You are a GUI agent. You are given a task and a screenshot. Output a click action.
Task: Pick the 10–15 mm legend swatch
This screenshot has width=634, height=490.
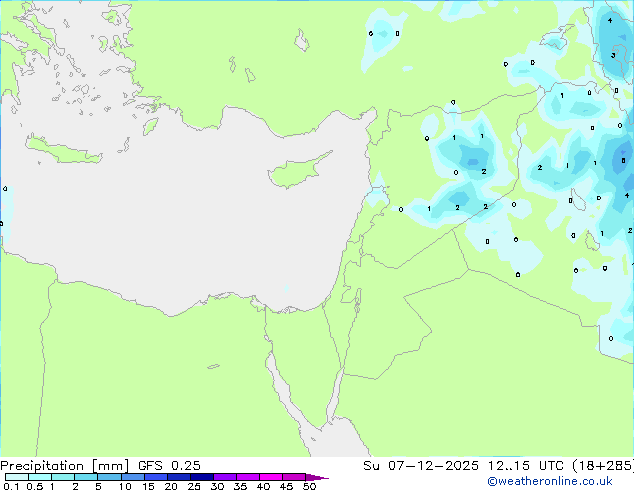click(132, 477)
